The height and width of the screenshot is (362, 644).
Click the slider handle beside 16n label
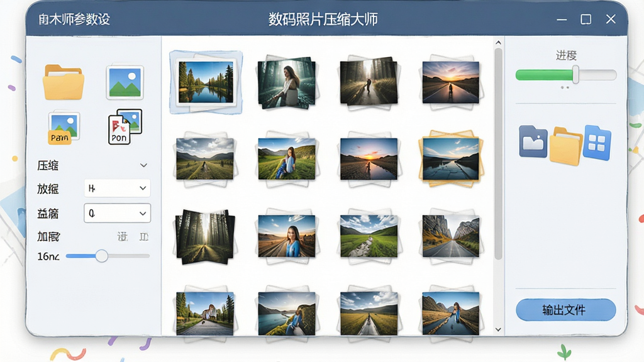click(101, 256)
